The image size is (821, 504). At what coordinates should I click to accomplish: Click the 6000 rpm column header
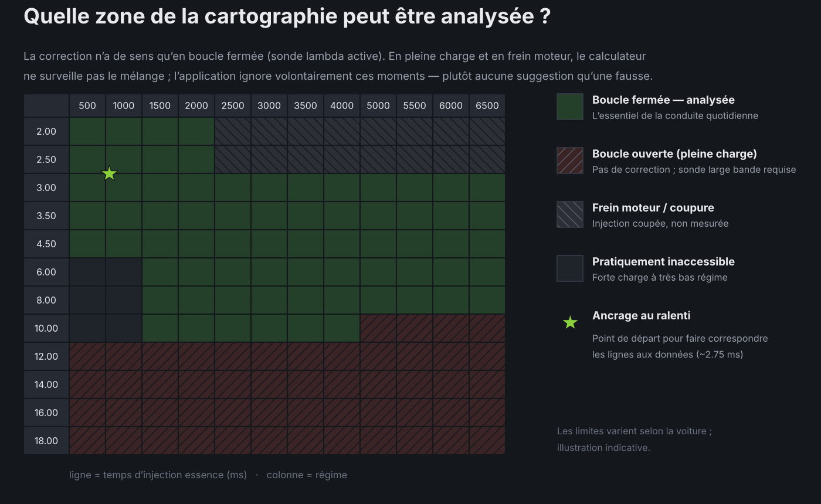(x=451, y=105)
